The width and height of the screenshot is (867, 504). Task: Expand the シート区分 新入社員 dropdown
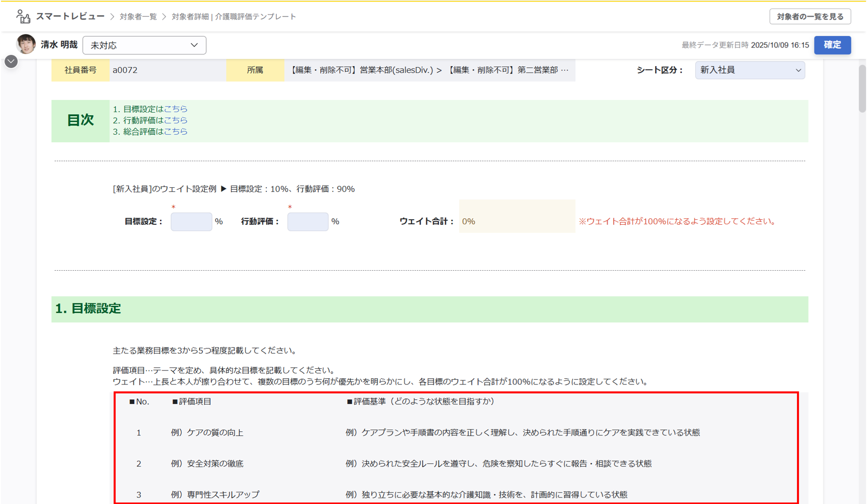(749, 70)
